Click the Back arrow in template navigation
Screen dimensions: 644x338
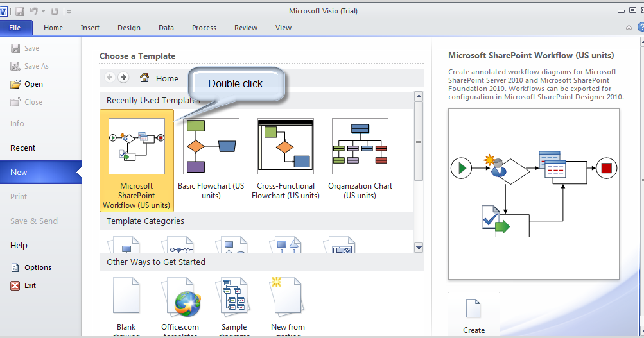(x=110, y=77)
